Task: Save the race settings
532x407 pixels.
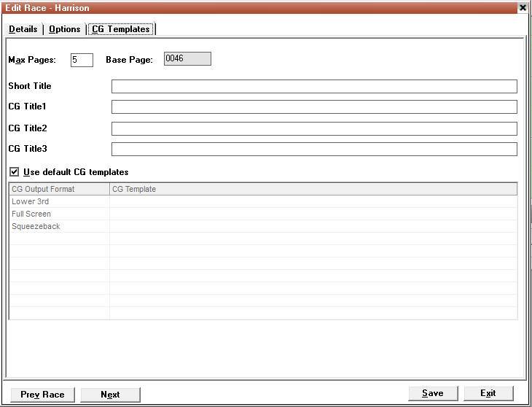Action: (x=433, y=393)
